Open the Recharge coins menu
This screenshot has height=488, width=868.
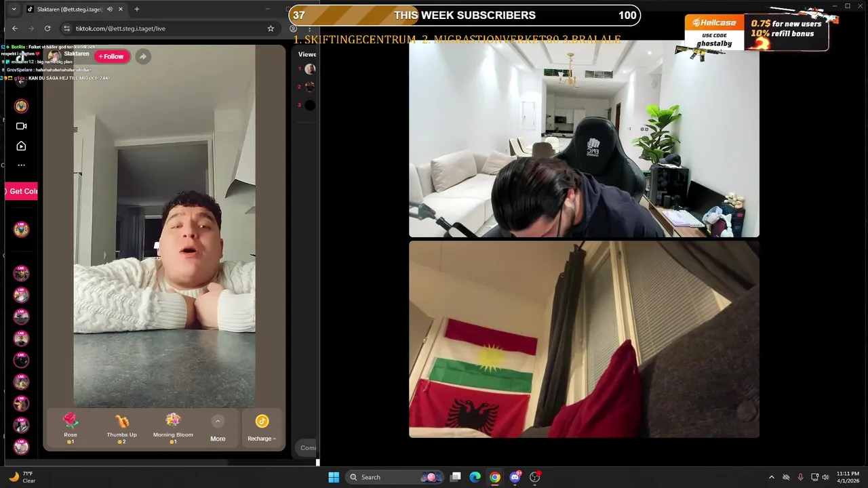pos(262,428)
